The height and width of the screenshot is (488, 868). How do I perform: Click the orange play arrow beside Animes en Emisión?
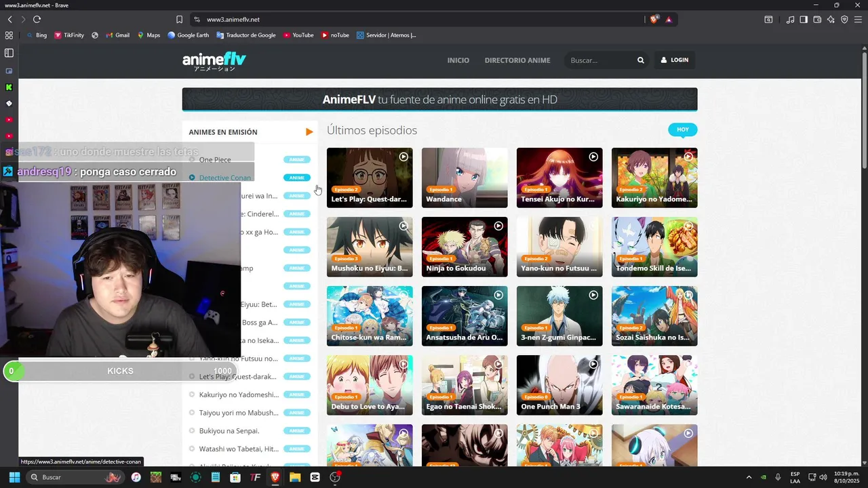click(x=309, y=132)
